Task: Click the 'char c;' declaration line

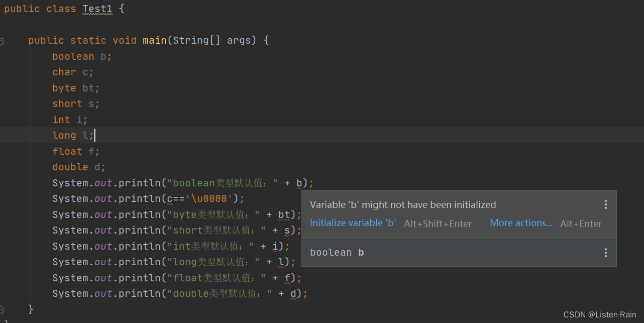Action: pyautogui.click(x=73, y=72)
